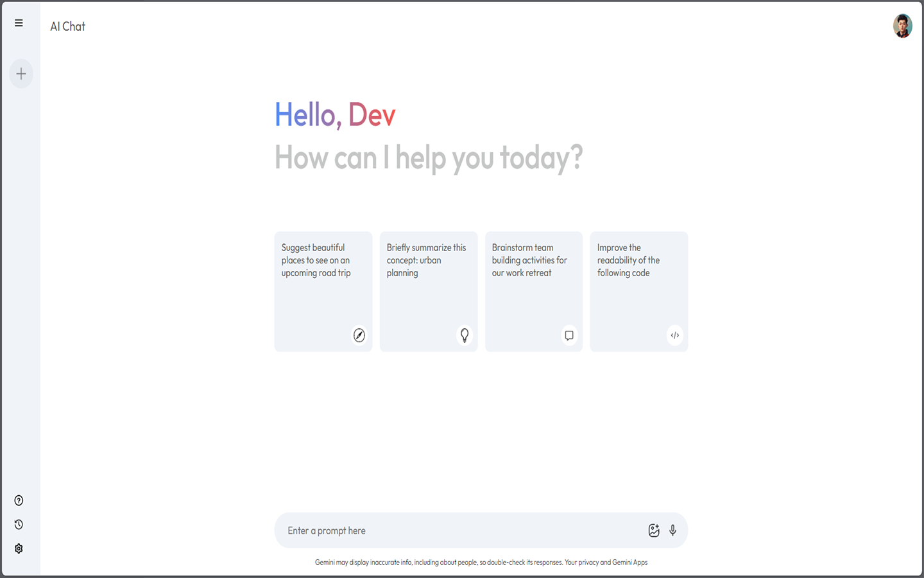This screenshot has height=578, width=924.
Task: Start a new chat with the plus button
Action: (21, 74)
